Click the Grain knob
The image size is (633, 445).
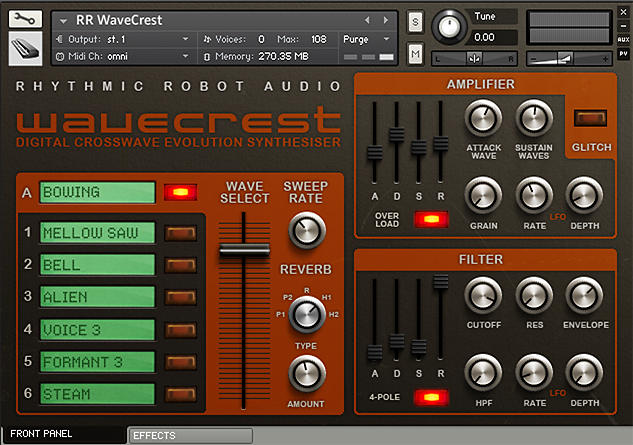pyautogui.click(x=483, y=195)
